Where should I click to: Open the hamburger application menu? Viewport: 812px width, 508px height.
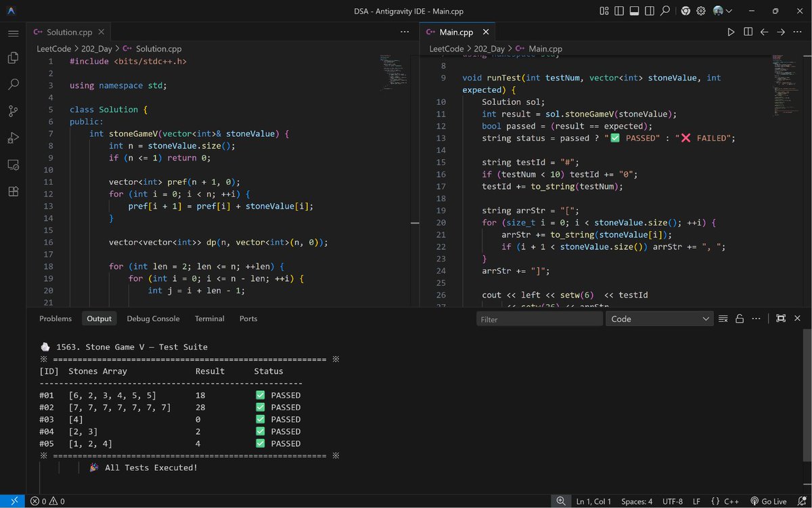(13, 33)
